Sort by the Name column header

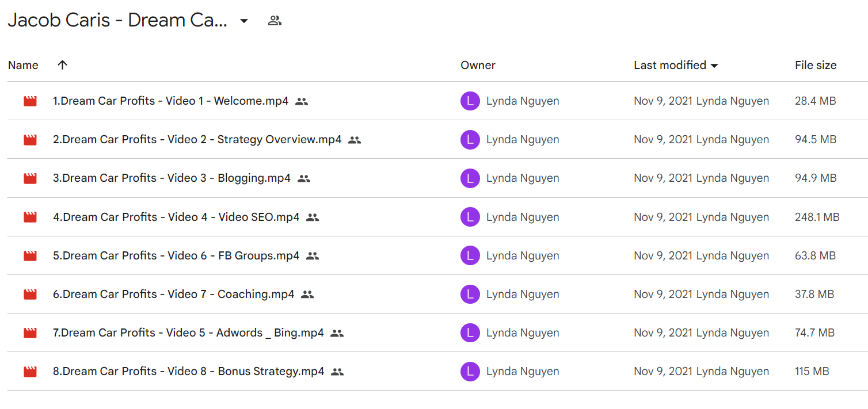point(23,65)
